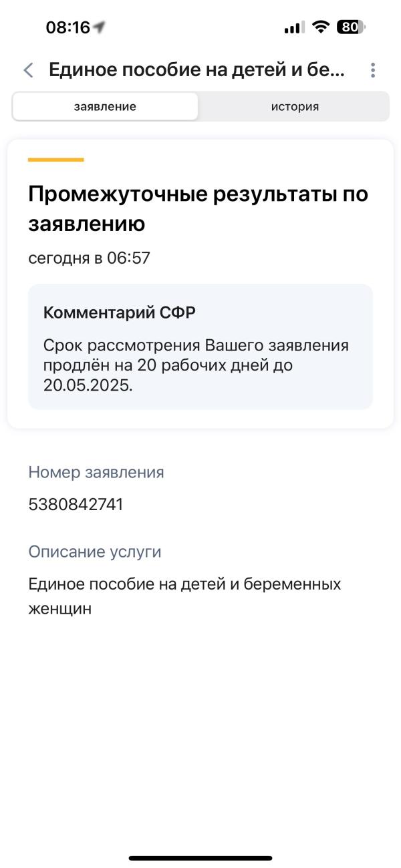Image resolution: width=401 pixels, height=868 pixels.
Task: Tap the back arrow in header
Action: click(28, 70)
